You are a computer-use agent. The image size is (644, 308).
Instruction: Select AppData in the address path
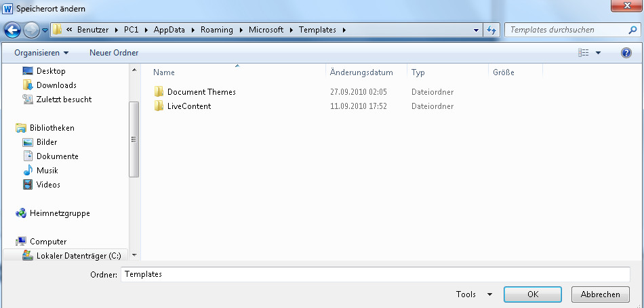point(169,30)
